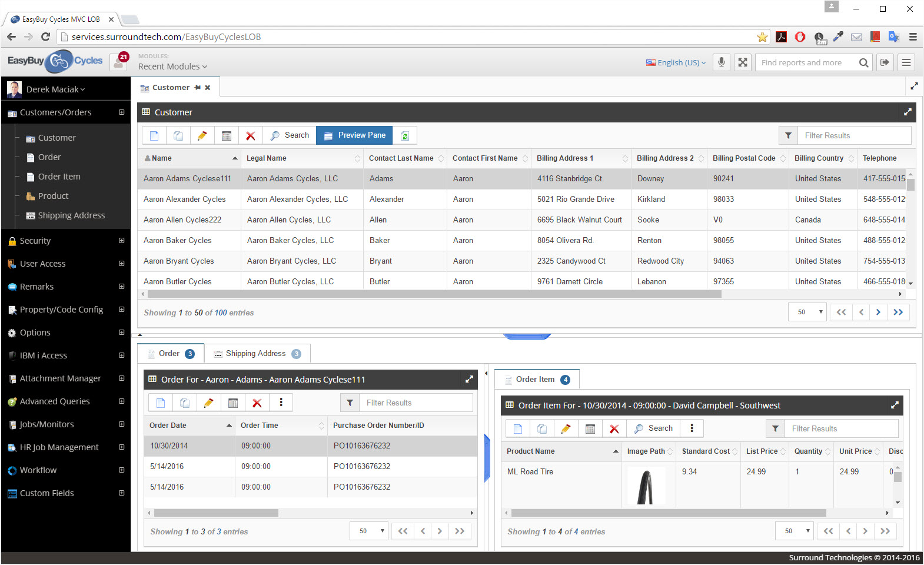Sort Customer grid by Name column
This screenshot has width=924, height=565.
[x=190, y=158]
